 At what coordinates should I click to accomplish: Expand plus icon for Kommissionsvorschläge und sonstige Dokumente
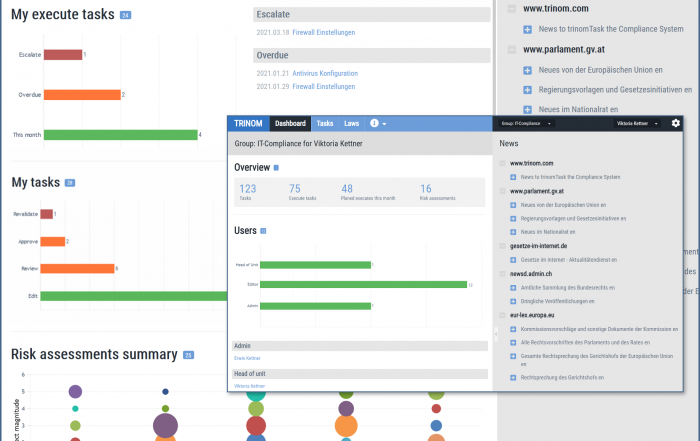(x=513, y=329)
